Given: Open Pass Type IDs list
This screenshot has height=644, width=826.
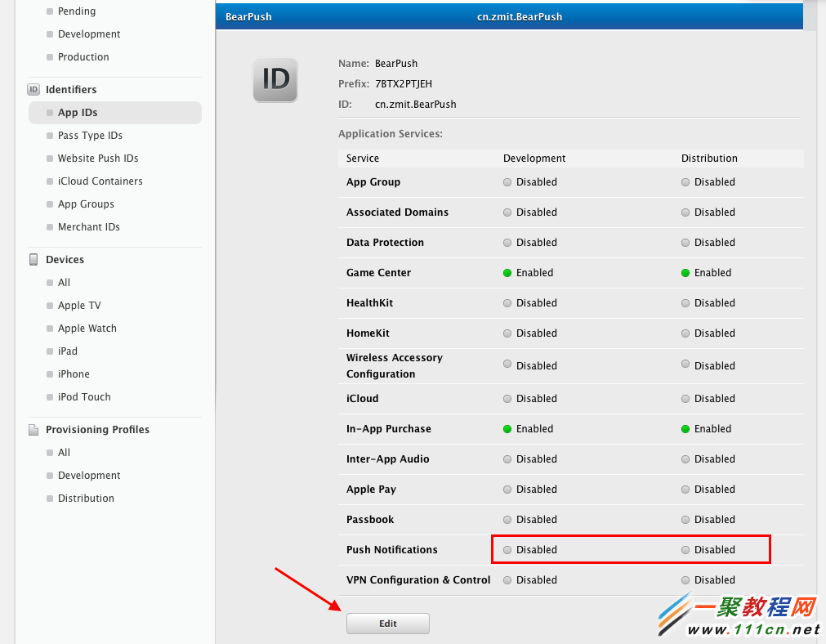Looking at the screenshot, I should pyautogui.click(x=90, y=136).
